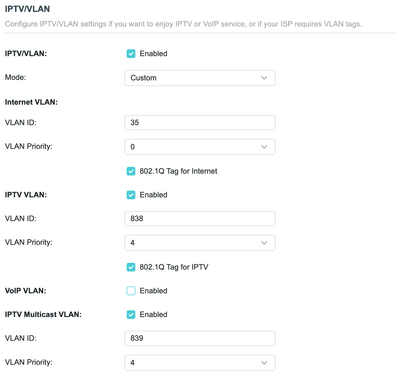Click the IPTV/VLAN page heading

(x=27, y=9)
